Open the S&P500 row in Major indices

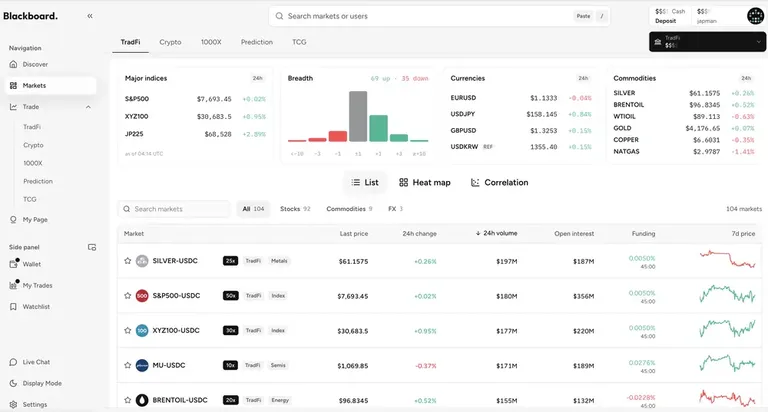(x=195, y=99)
